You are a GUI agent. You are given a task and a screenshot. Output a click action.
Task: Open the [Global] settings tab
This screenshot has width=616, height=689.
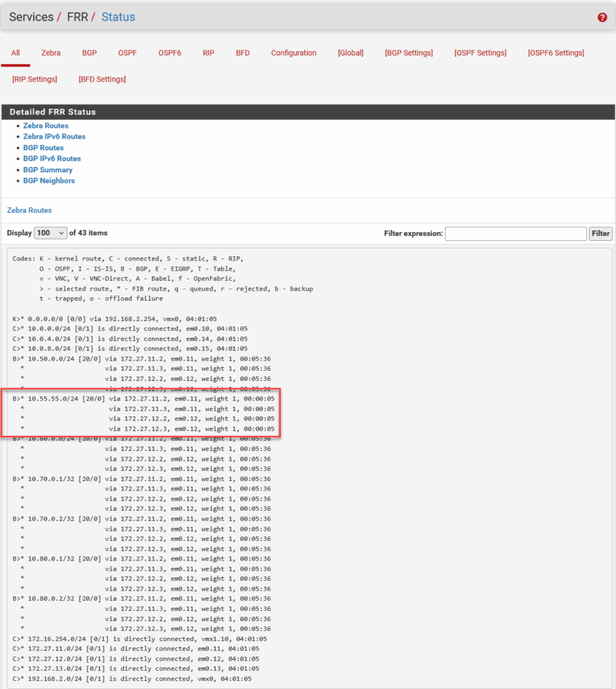click(350, 53)
